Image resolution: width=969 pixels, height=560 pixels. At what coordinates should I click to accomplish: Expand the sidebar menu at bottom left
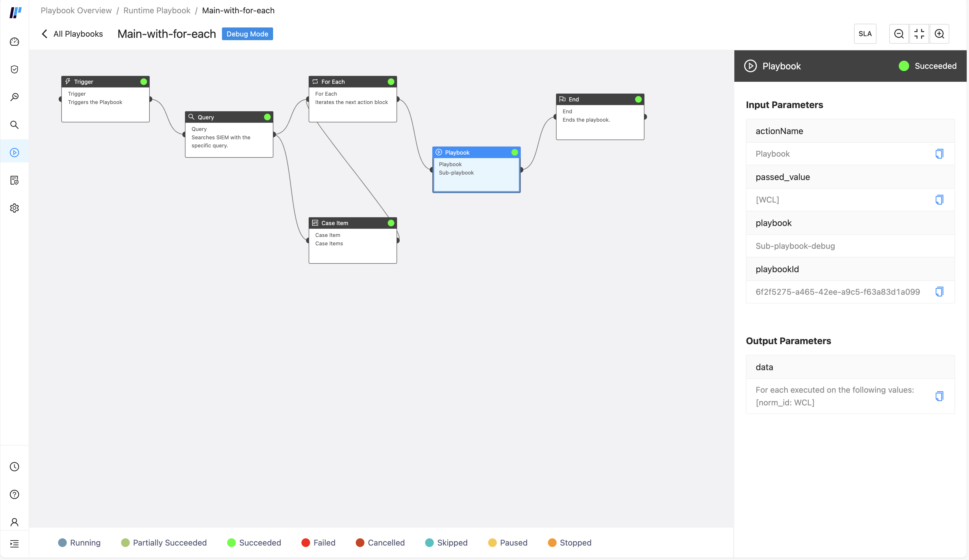(15, 544)
